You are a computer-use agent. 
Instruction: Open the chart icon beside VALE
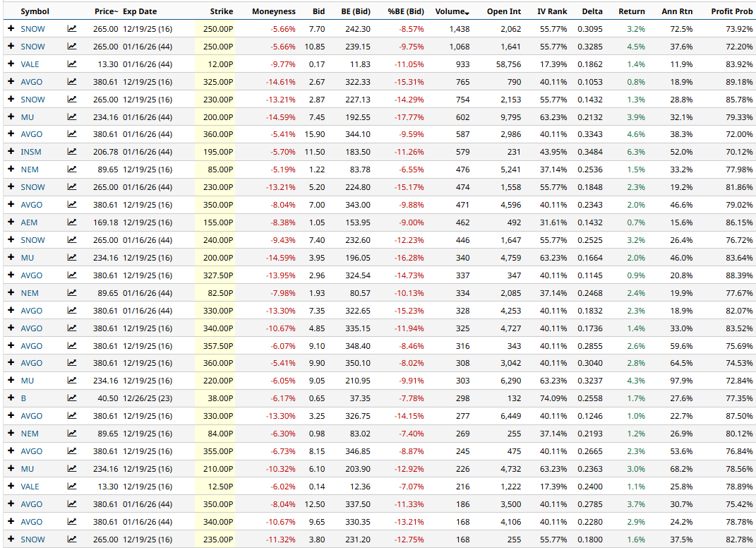(x=71, y=64)
